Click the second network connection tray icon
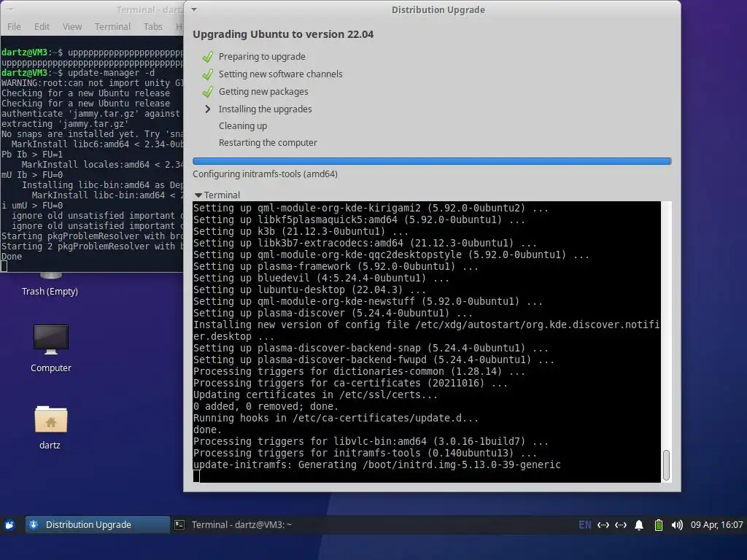Image resolution: width=747 pixels, height=560 pixels. 621,525
